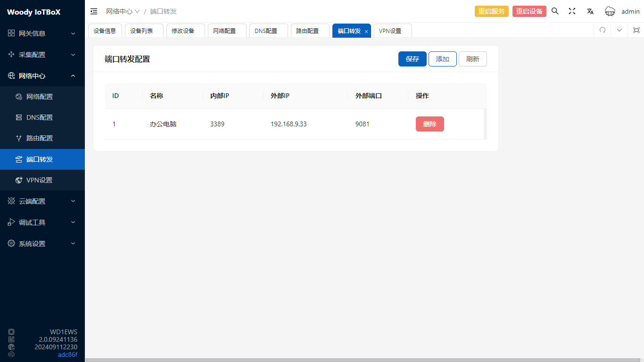Click the 添加 button
This screenshot has height=362, width=644.
[x=442, y=59]
